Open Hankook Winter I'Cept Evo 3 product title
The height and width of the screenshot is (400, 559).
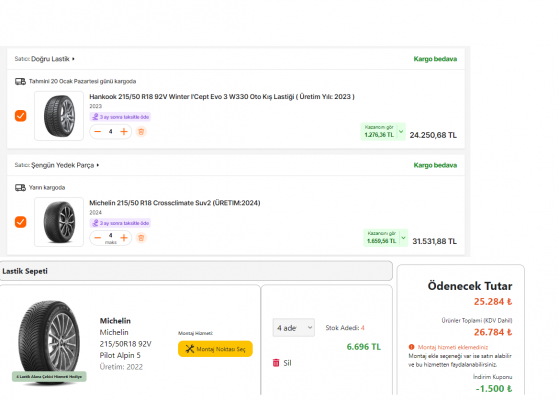coord(222,97)
